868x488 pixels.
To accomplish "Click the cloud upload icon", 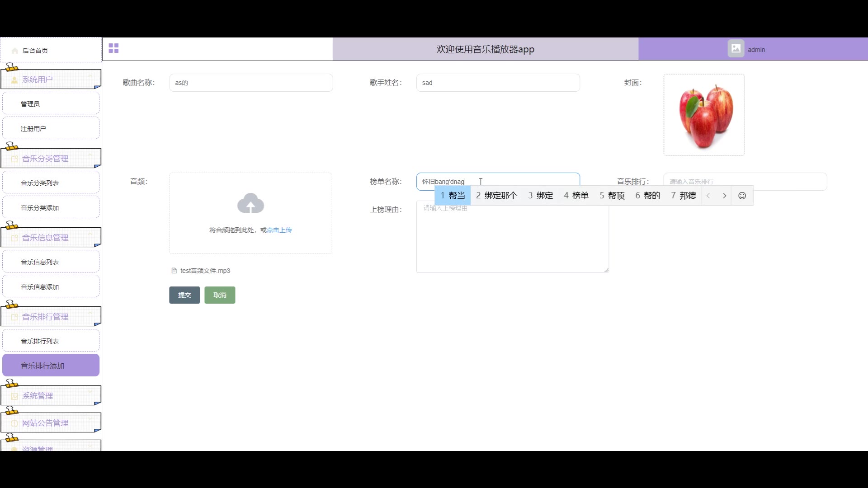I will 250,203.
